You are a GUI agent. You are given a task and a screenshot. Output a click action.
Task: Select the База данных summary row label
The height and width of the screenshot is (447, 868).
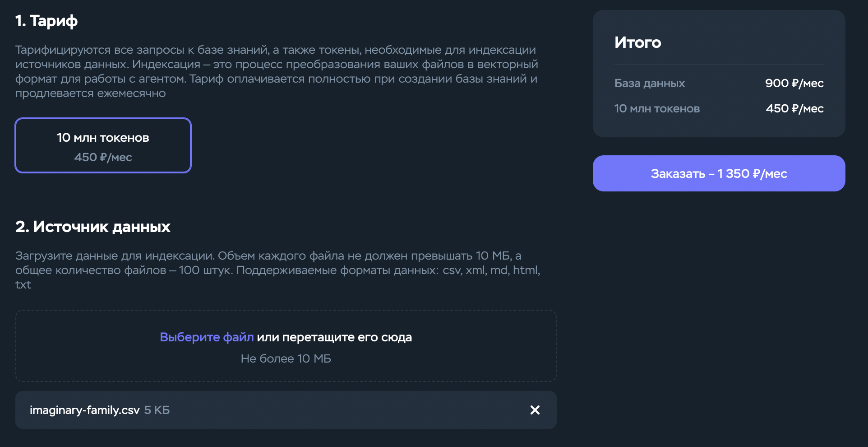pos(649,83)
